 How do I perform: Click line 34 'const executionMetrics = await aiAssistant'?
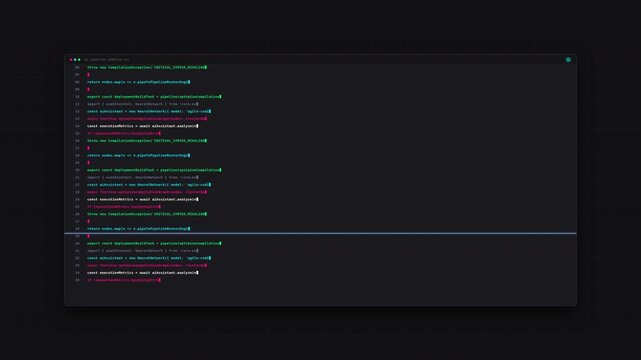[x=143, y=273]
